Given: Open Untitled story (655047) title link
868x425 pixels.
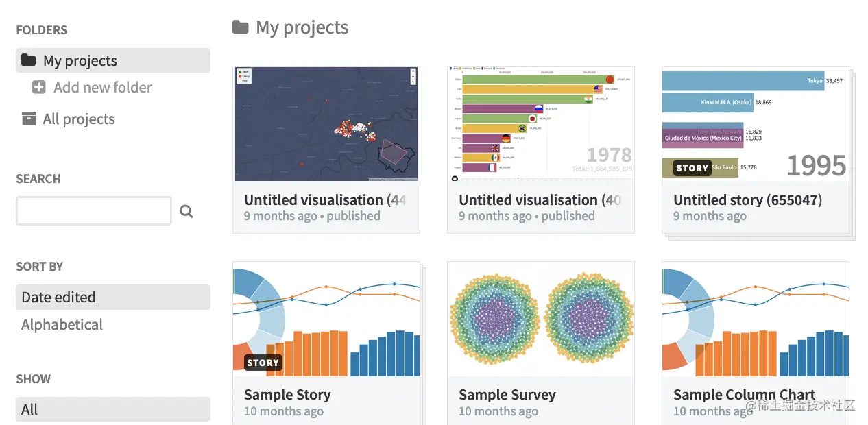Looking at the screenshot, I should 747,200.
